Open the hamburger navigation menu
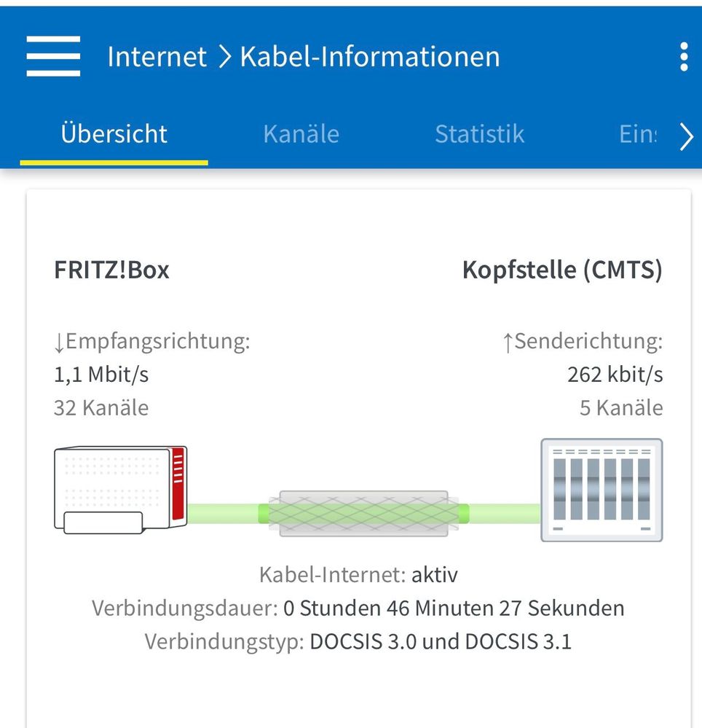The width and height of the screenshot is (702, 728). tap(53, 56)
